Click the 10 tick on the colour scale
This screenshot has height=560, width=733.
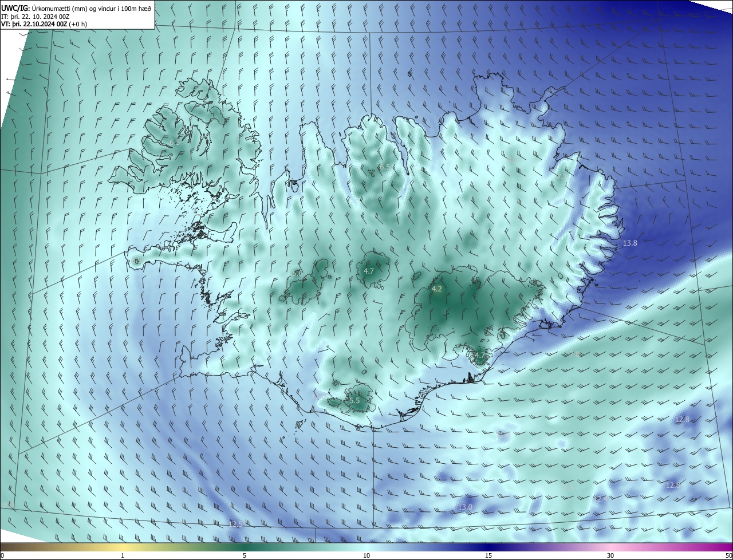coord(366,556)
